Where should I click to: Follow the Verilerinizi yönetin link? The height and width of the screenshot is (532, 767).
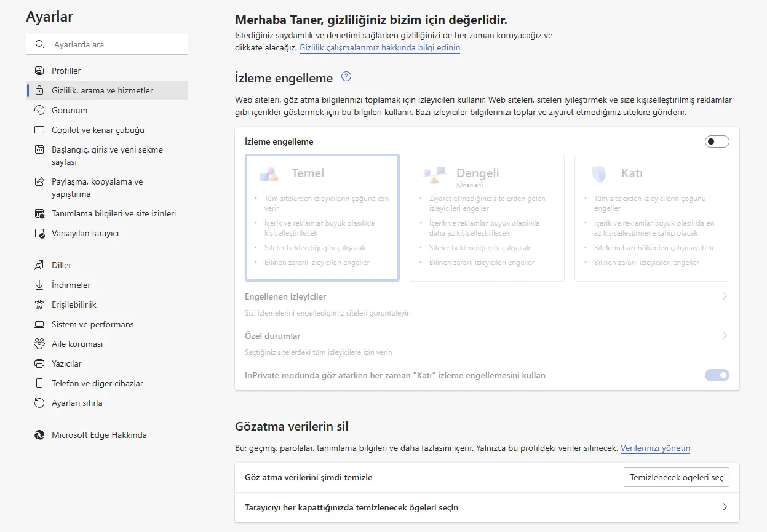point(655,448)
